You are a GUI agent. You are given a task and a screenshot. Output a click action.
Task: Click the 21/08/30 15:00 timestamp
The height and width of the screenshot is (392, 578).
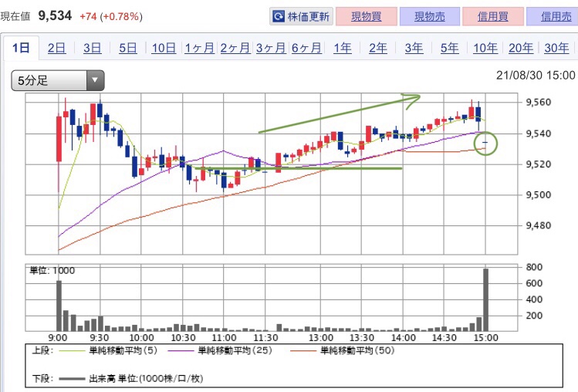(x=536, y=75)
